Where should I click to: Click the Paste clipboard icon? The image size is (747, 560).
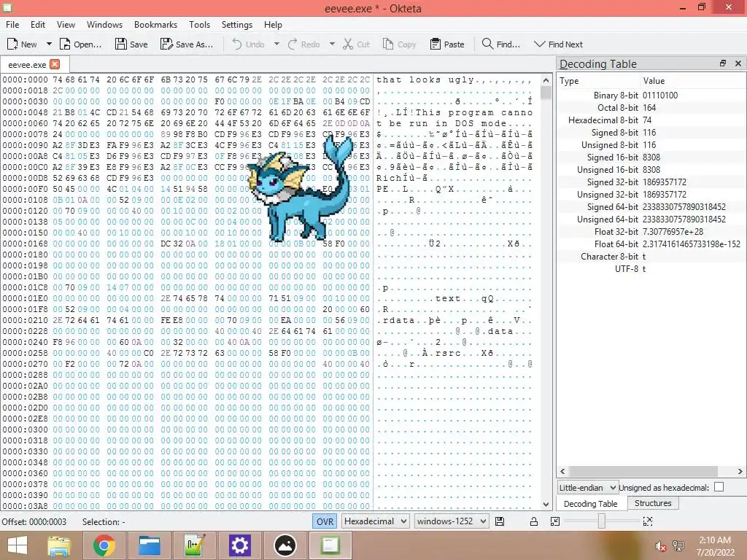[x=435, y=44]
